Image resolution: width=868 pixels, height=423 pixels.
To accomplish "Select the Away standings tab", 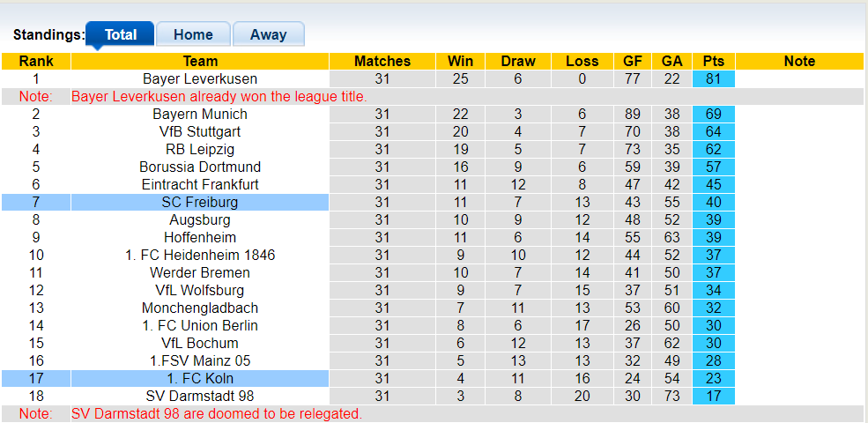I will (x=268, y=34).
